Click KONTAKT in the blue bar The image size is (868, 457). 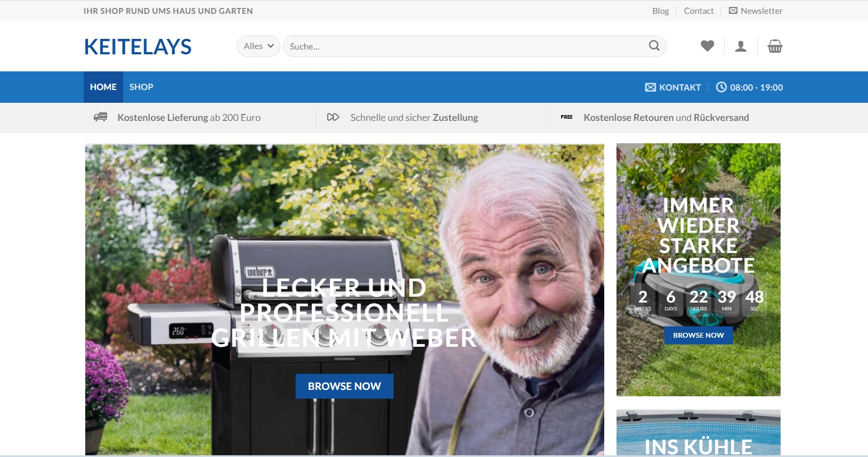[680, 87]
